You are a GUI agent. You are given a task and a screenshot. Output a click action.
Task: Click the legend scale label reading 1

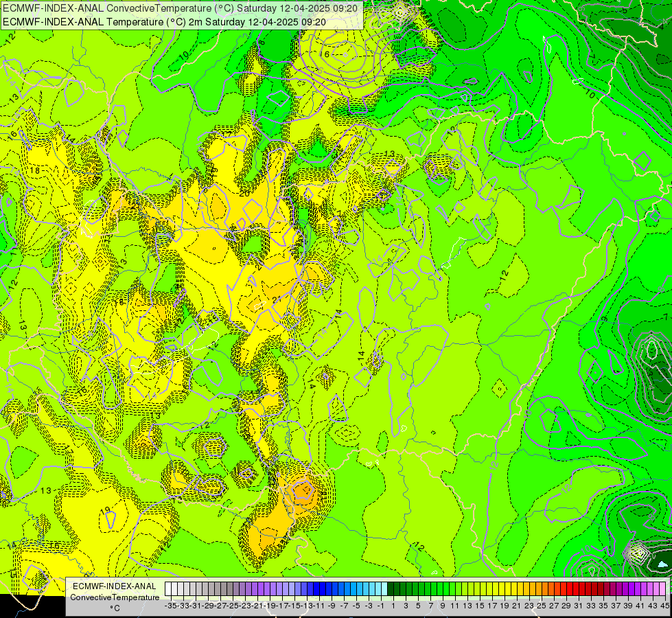click(393, 606)
